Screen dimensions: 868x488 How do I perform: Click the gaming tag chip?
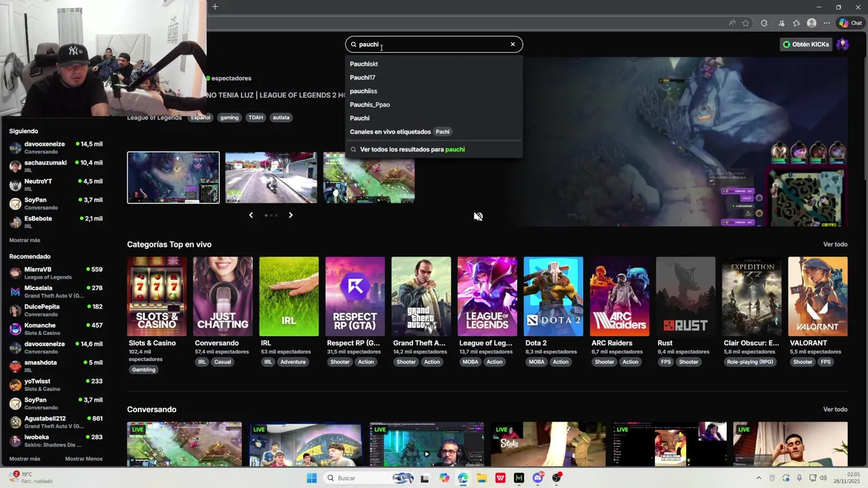coord(229,117)
